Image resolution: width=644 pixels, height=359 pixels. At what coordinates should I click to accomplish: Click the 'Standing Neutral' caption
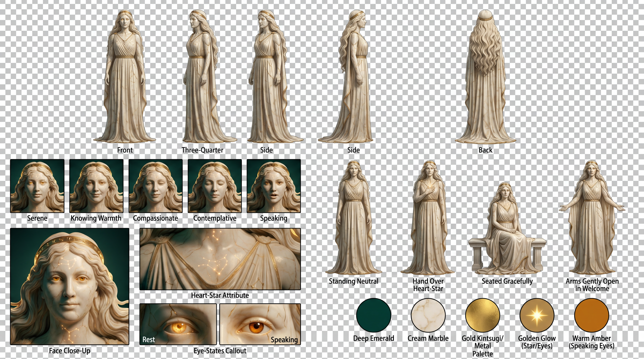click(x=353, y=281)
